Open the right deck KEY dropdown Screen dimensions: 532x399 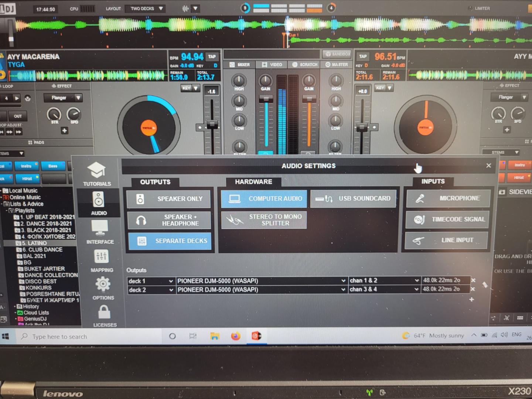pyautogui.click(x=384, y=88)
